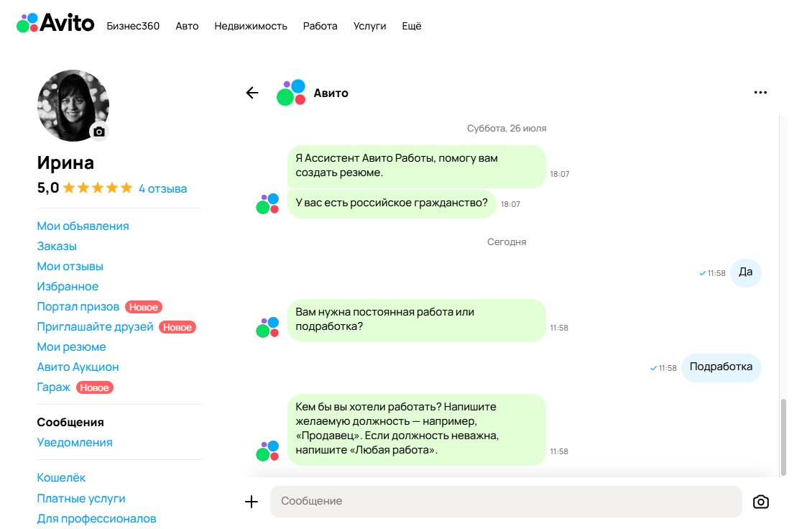Open the Работа navigation menu item
This screenshot has height=529, width=812.
(x=320, y=26)
